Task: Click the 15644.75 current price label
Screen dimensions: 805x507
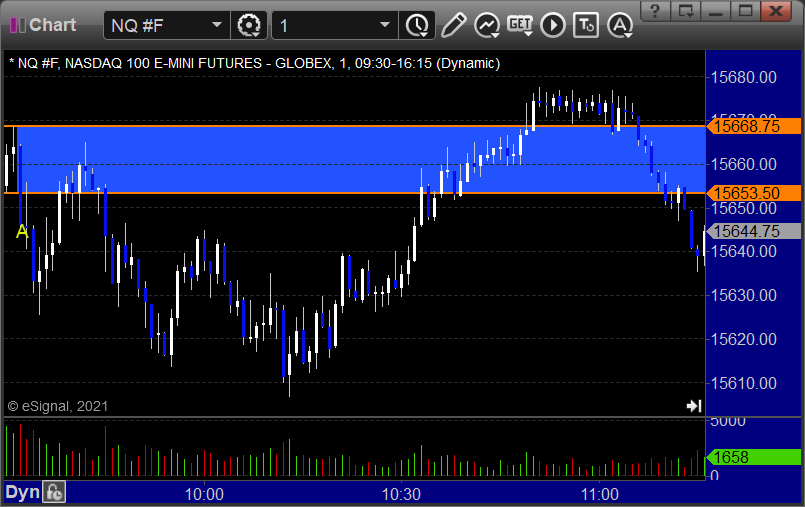Action: coord(754,231)
